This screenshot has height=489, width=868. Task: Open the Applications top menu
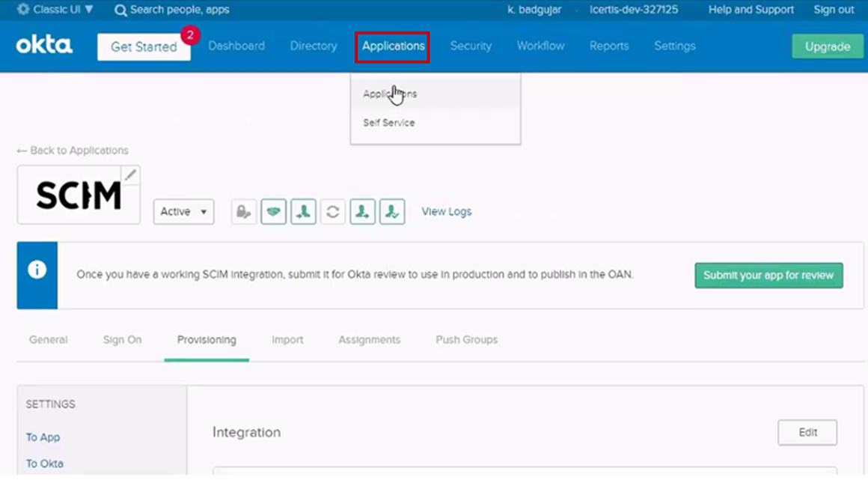coord(393,46)
